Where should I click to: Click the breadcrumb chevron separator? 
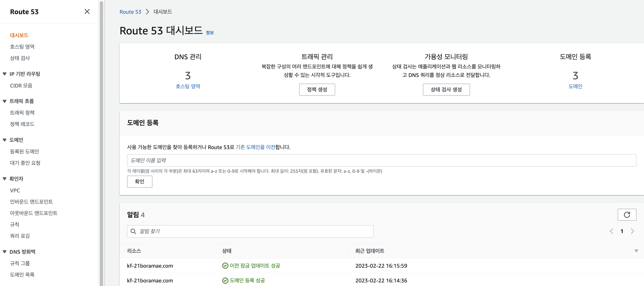(x=147, y=12)
